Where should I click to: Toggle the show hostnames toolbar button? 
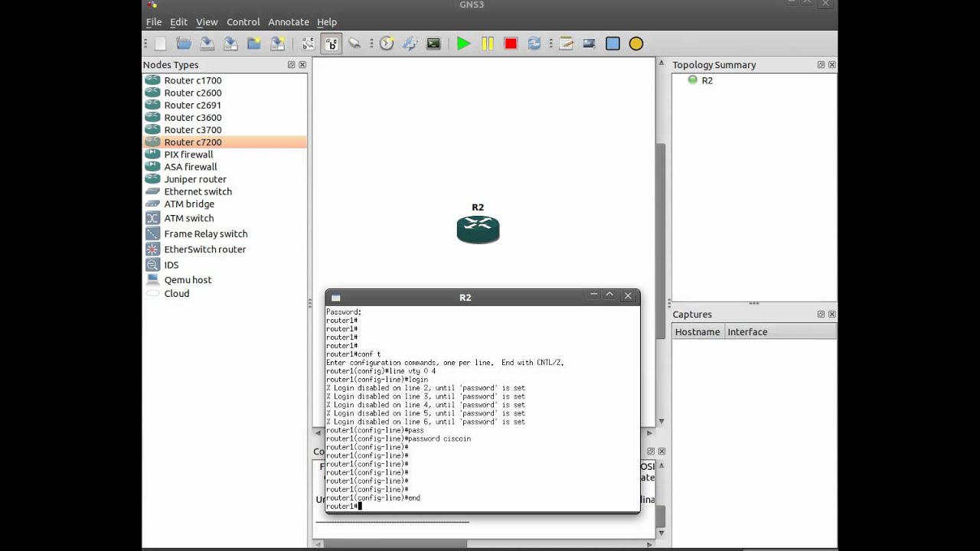tap(331, 44)
